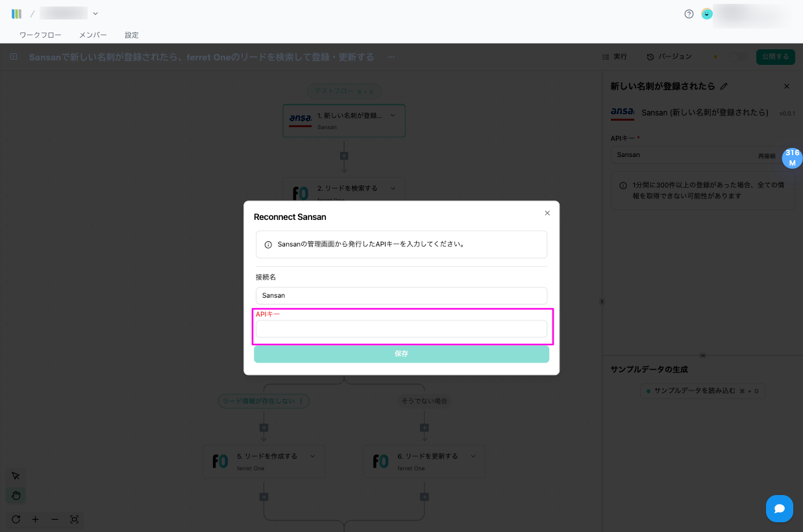The height and width of the screenshot is (532, 803).
Task: Switch to the メンバー tab
Action: [93, 35]
